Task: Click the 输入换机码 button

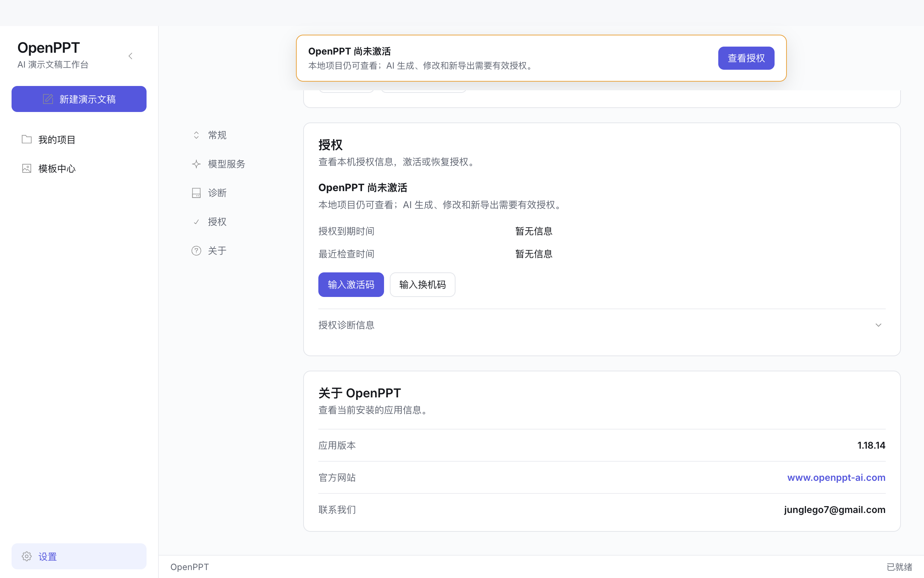Action: coord(422,284)
